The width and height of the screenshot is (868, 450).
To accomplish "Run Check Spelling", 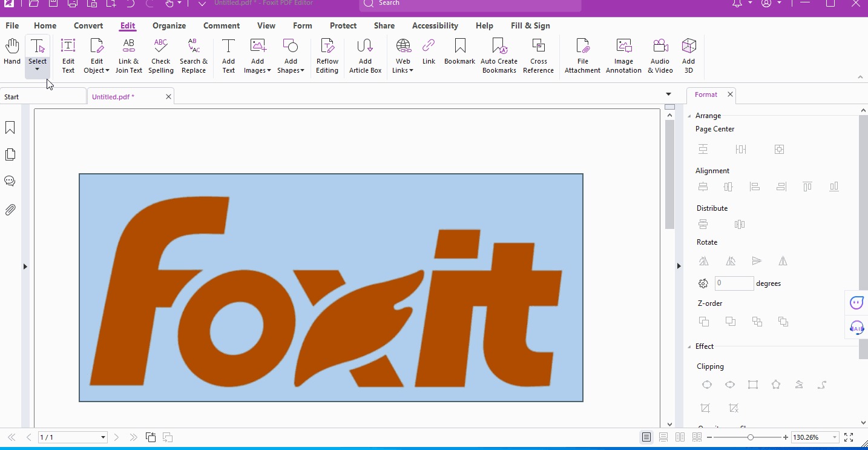I will 161,56.
